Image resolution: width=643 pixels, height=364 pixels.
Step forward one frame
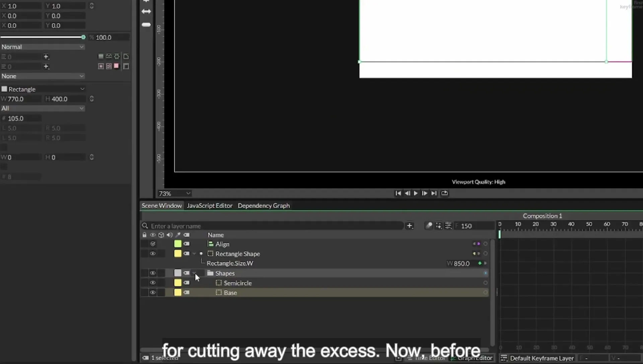(424, 193)
